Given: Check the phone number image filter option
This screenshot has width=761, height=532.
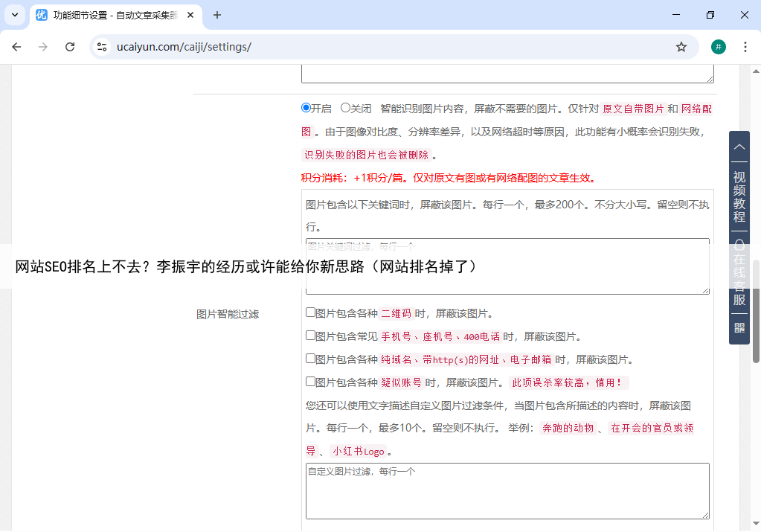Looking at the screenshot, I should [x=310, y=336].
